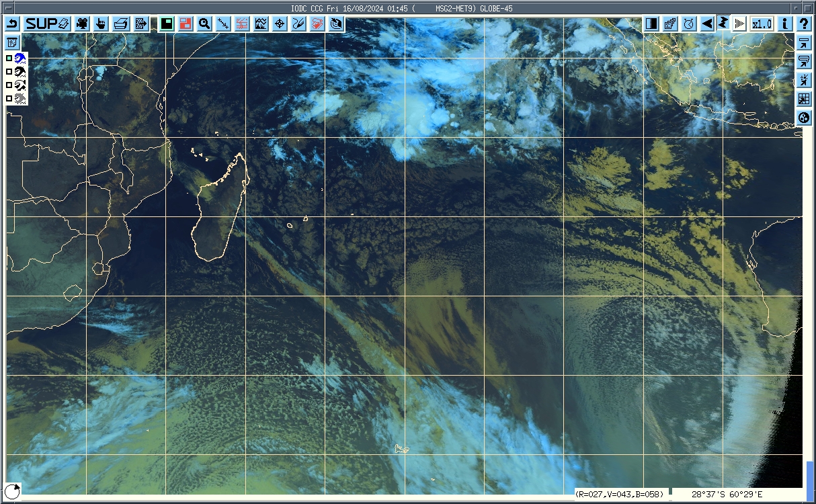
Task: Click the x1.0 speed factor button
Action: [762, 24]
